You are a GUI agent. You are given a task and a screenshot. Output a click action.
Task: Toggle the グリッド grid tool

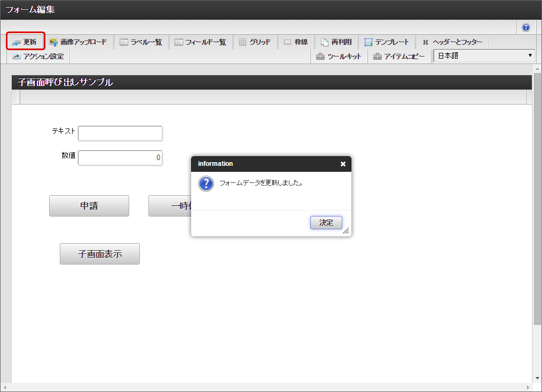tap(255, 42)
